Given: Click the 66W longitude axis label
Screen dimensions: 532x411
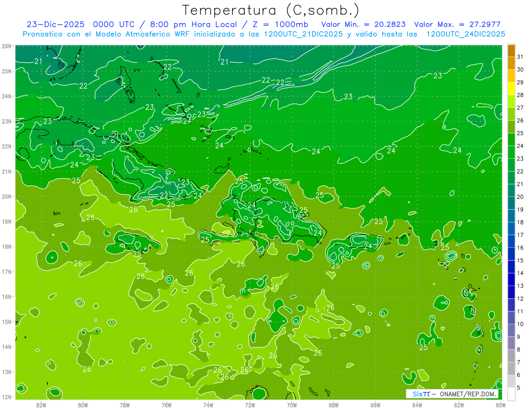Looking at the screenshot, I should point(376,405).
